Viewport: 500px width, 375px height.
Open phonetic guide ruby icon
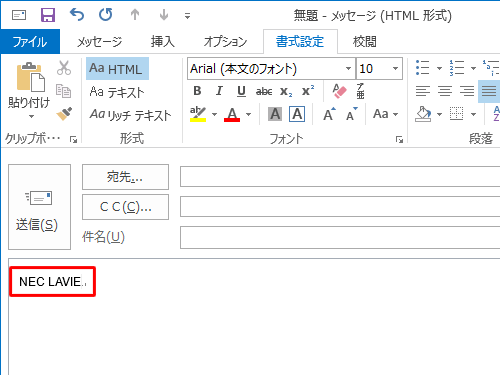pyautogui.click(x=360, y=91)
